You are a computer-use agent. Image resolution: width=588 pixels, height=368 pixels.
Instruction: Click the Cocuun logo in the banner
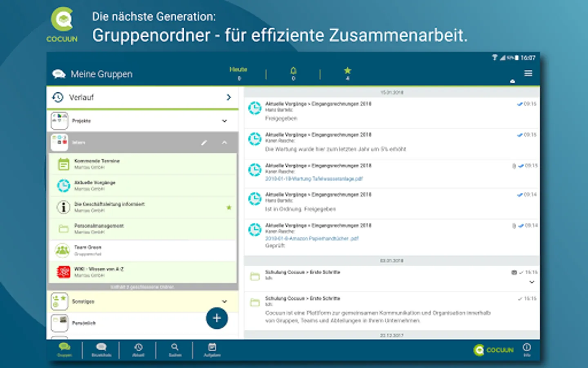coord(62,25)
